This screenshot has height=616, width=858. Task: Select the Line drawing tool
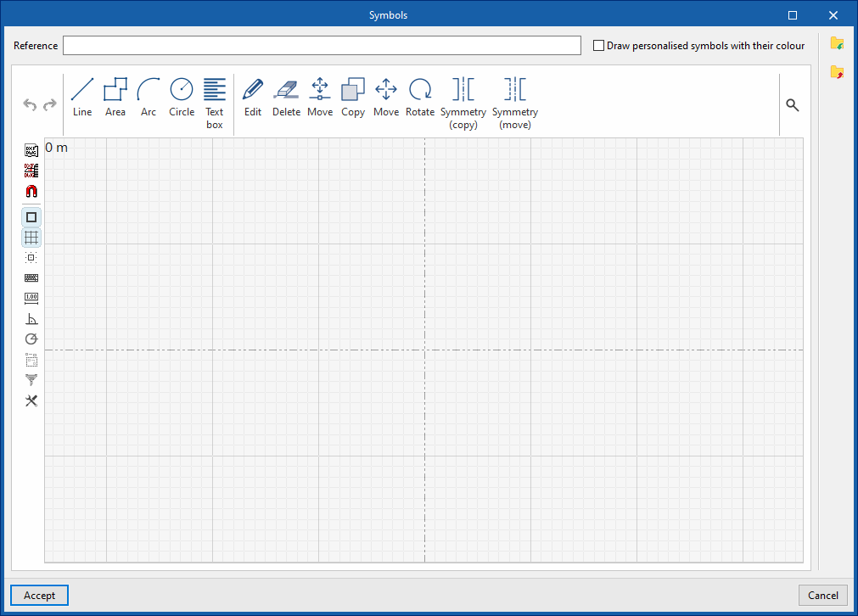82,98
